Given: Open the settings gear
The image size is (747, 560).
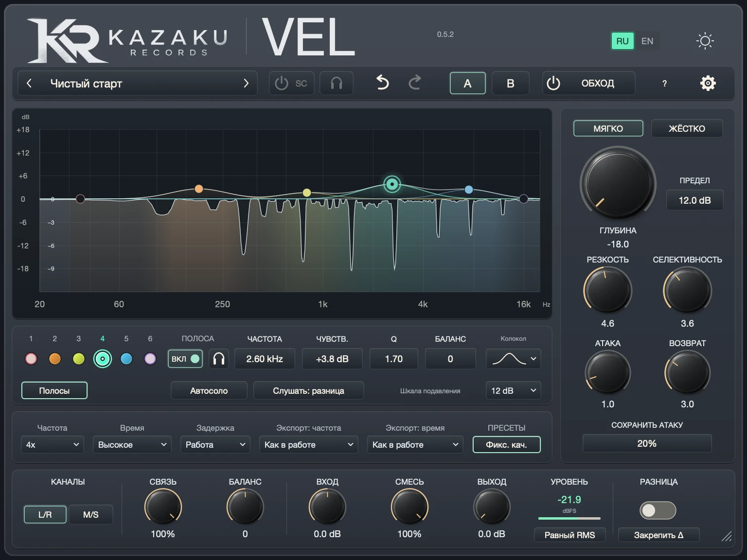Looking at the screenshot, I should pos(708,83).
